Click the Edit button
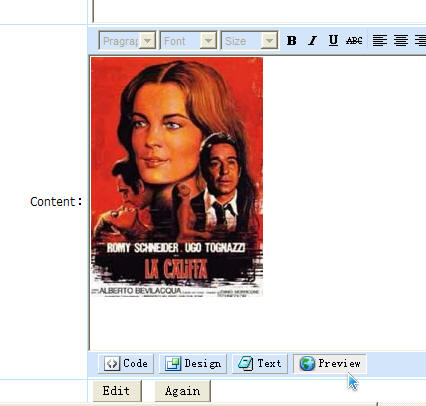426x406 pixels. click(117, 391)
